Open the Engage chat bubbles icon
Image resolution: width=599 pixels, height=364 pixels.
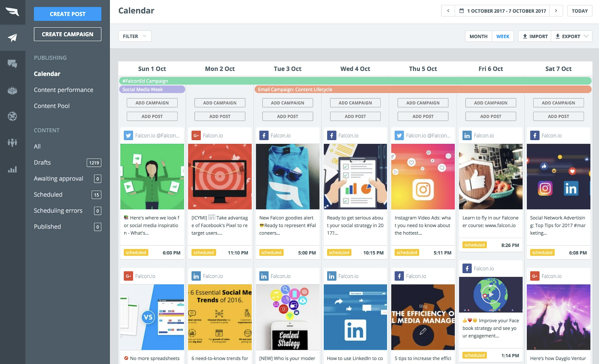(x=12, y=64)
